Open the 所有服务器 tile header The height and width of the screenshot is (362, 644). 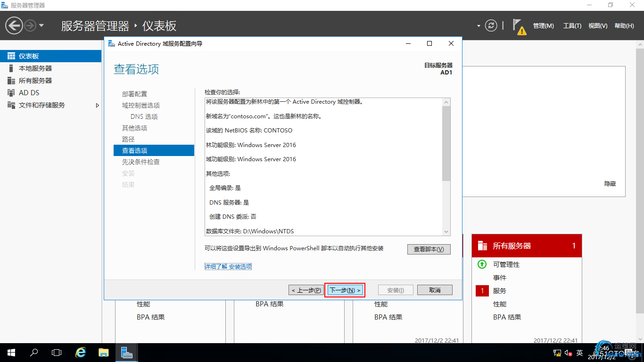coord(527,246)
